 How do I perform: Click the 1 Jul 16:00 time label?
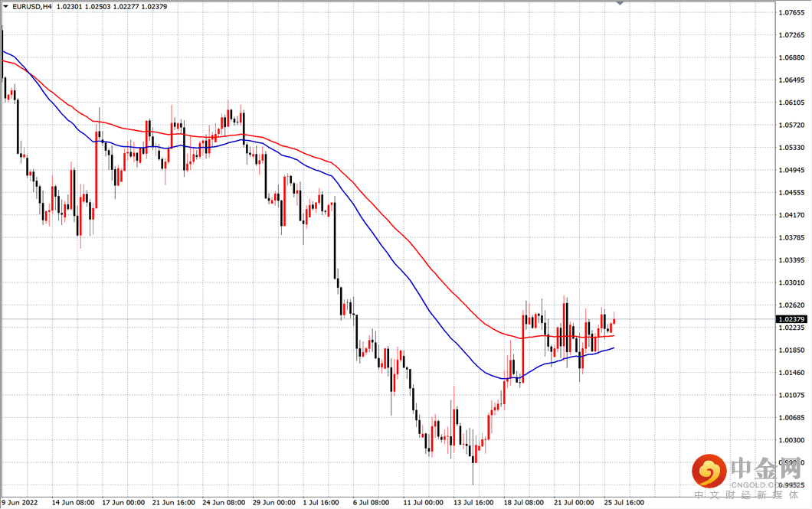pyautogui.click(x=321, y=502)
